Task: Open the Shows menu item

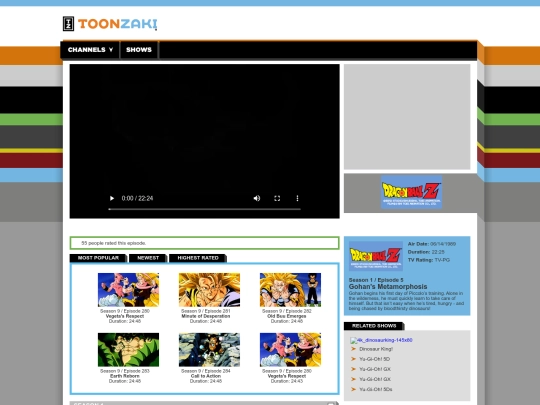Action: (x=139, y=50)
